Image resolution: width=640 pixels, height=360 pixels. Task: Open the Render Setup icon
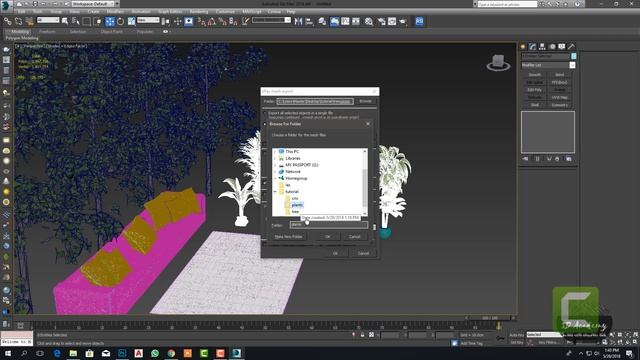[x=382, y=21]
